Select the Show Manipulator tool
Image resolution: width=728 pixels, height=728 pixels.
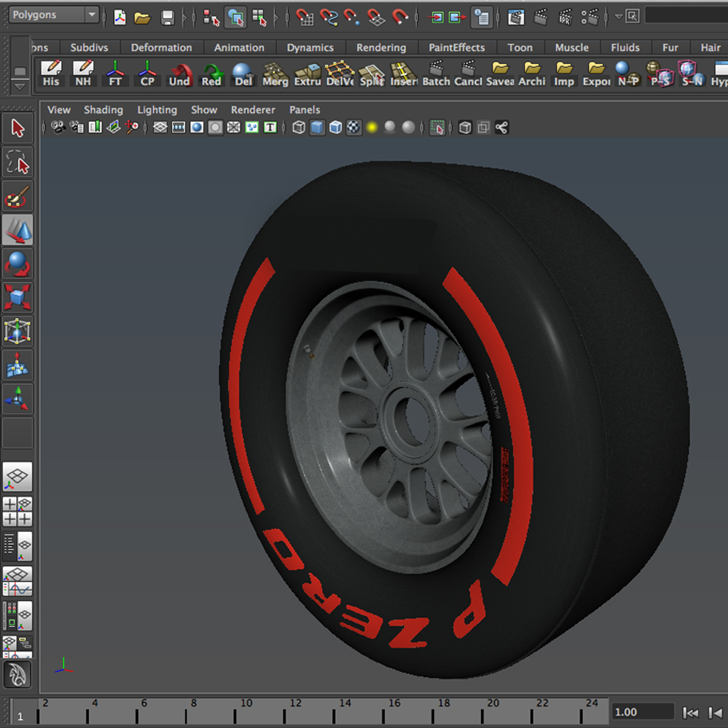click(18, 399)
